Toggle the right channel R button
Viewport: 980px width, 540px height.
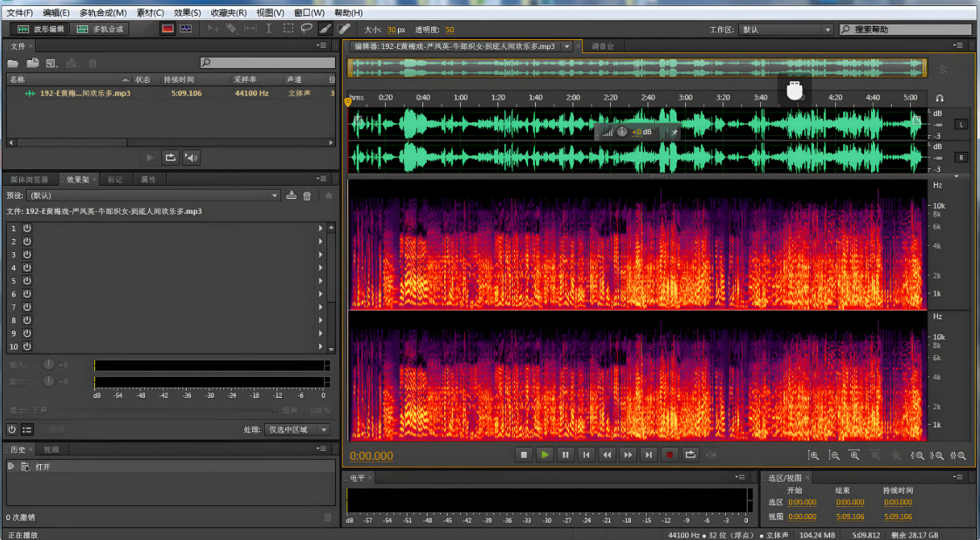(962, 158)
